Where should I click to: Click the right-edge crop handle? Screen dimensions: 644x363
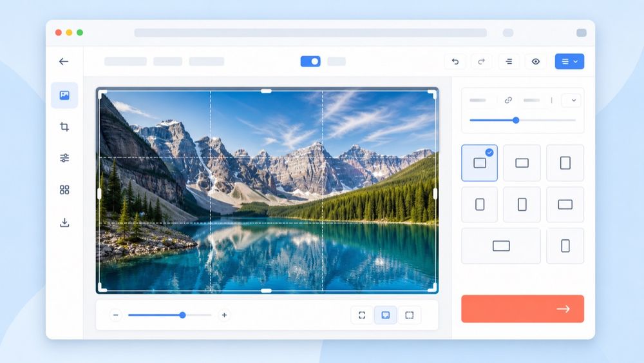pyautogui.click(x=435, y=193)
